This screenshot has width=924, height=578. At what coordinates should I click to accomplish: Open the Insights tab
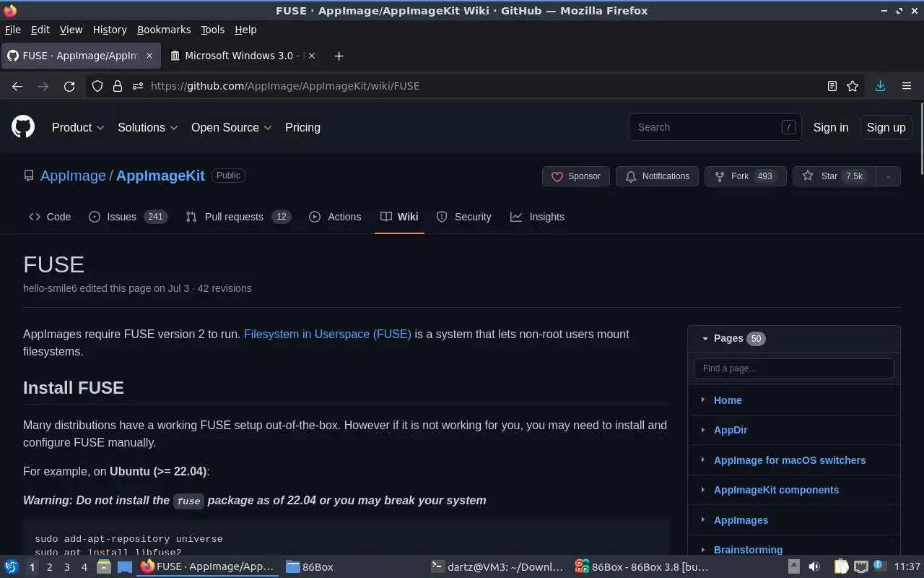tap(537, 217)
